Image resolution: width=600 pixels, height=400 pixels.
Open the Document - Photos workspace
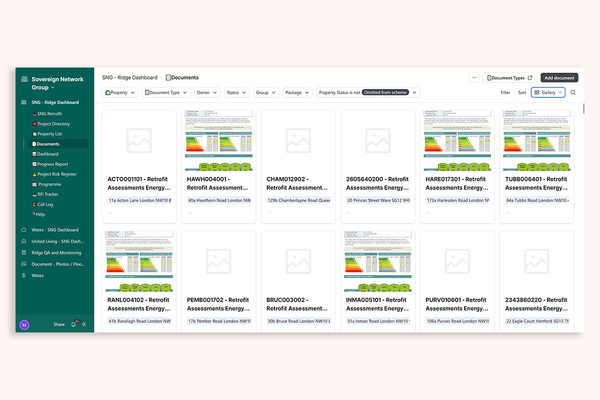pos(57,263)
